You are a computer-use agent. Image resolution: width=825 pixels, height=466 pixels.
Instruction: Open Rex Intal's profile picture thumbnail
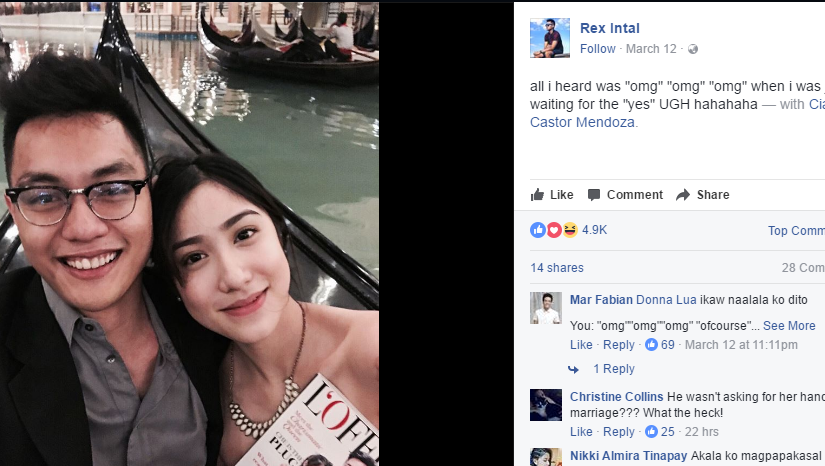[x=550, y=38]
